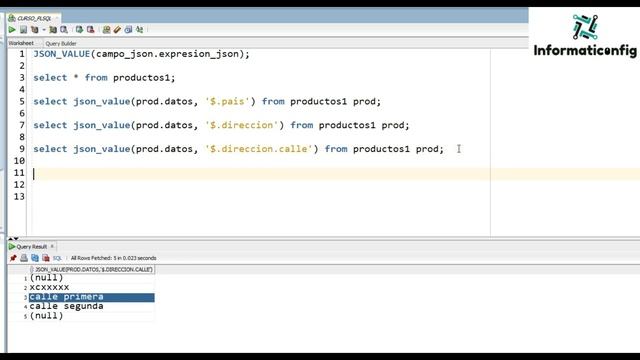Click the red icon in results toolbar
Viewport: 640px width, 360px height.
[x=46, y=258]
